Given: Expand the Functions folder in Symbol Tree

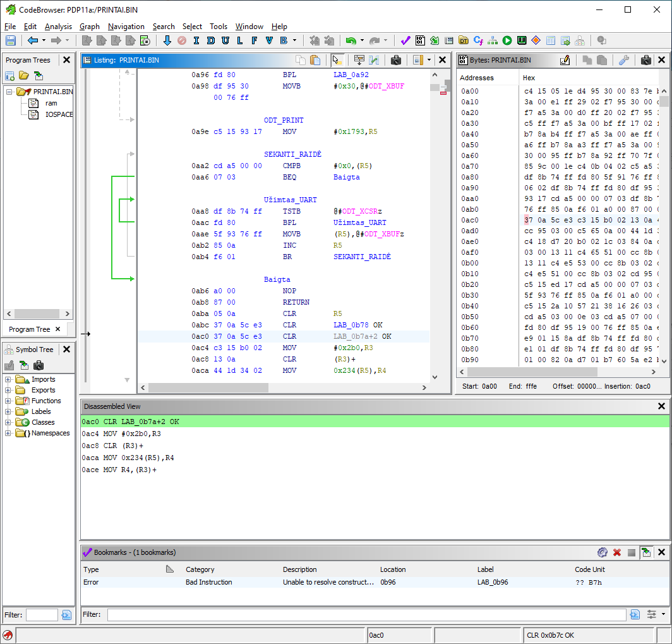Looking at the screenshot, I should tap(8, 401).
